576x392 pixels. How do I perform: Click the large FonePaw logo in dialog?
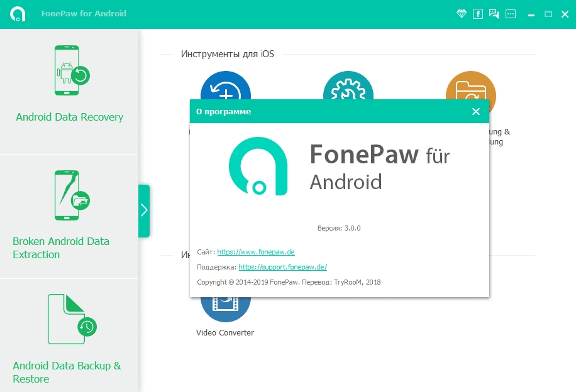(x=258, y=166)
